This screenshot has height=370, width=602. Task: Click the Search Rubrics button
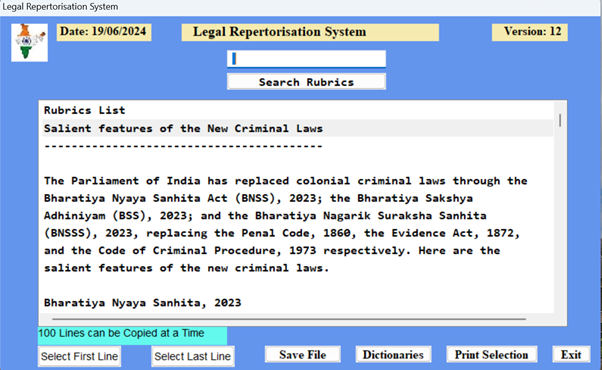pyautogui.click(x=306, y=82)
